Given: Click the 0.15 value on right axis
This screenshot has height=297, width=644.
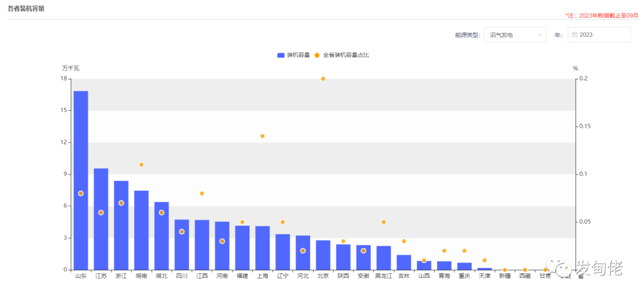Looking at the screenshot, I should (584, 126).
